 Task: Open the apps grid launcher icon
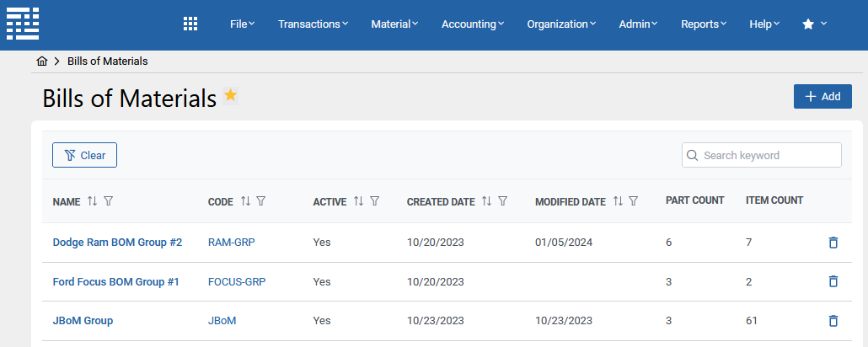pos(190,24)
